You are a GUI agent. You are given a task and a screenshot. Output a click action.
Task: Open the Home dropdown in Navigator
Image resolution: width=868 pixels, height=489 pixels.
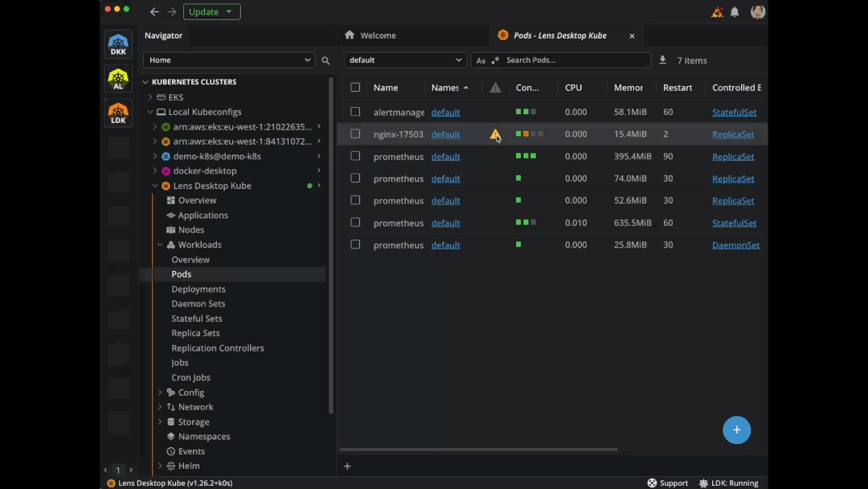(229, 60)
